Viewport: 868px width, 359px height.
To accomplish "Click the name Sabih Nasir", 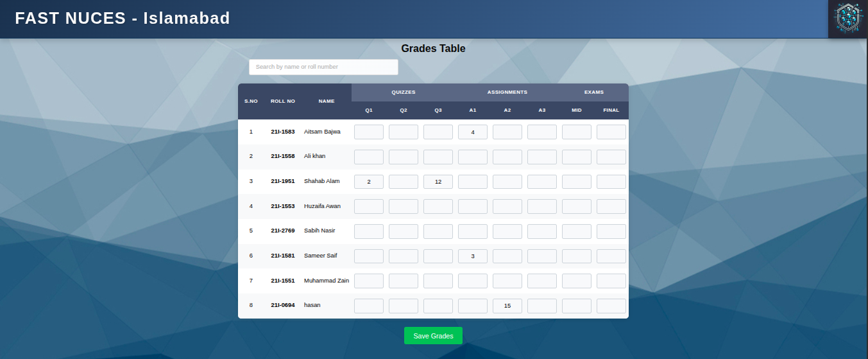I will pyautogui.click(x=319, y=231).
